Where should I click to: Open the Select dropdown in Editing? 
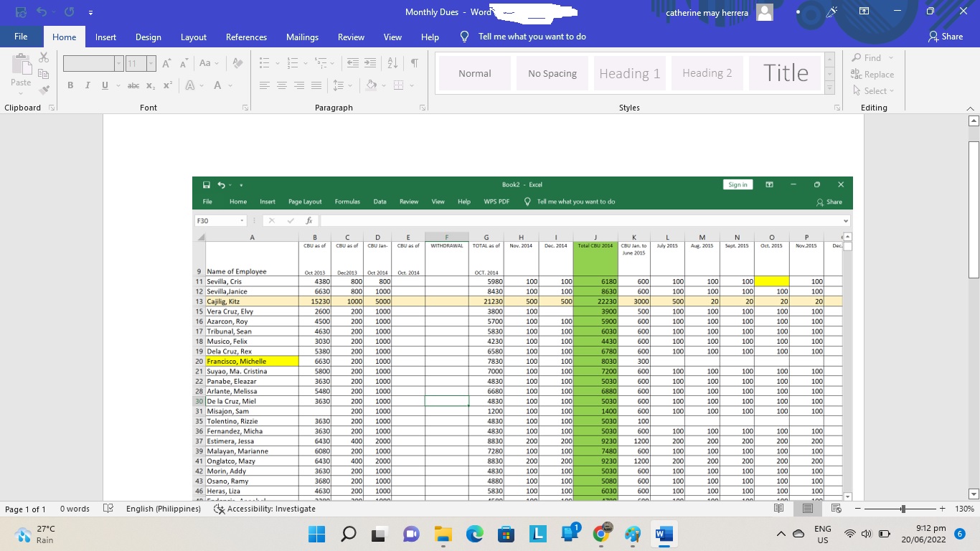coord(874,91)
